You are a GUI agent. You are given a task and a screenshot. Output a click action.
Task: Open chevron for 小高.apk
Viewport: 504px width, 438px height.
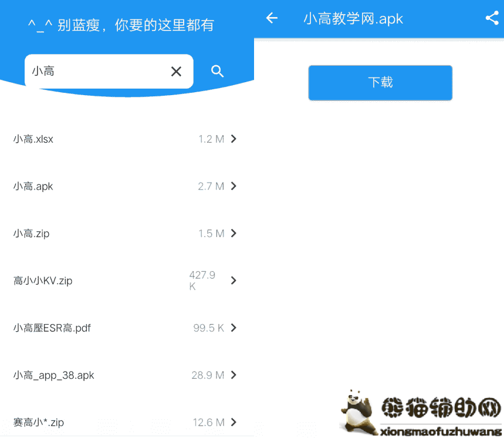tap(234, 186)
